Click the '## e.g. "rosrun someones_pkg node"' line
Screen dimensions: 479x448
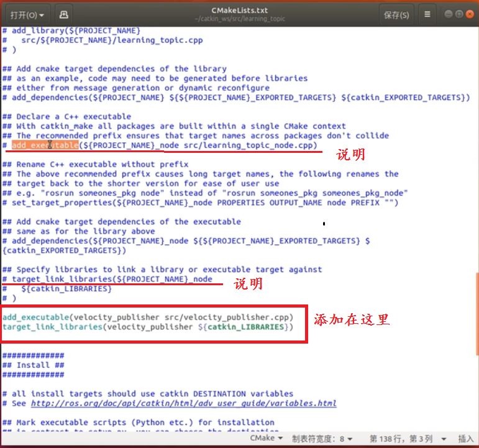click(205, 193)
